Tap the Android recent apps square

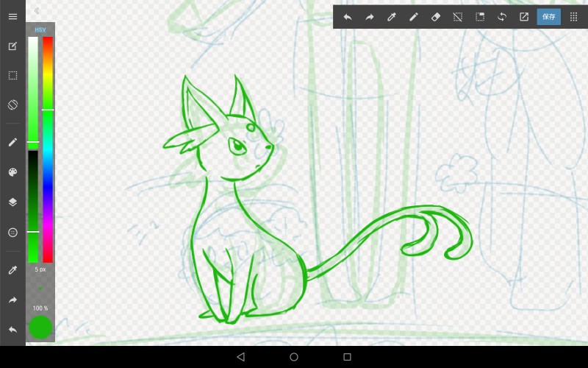347,357
